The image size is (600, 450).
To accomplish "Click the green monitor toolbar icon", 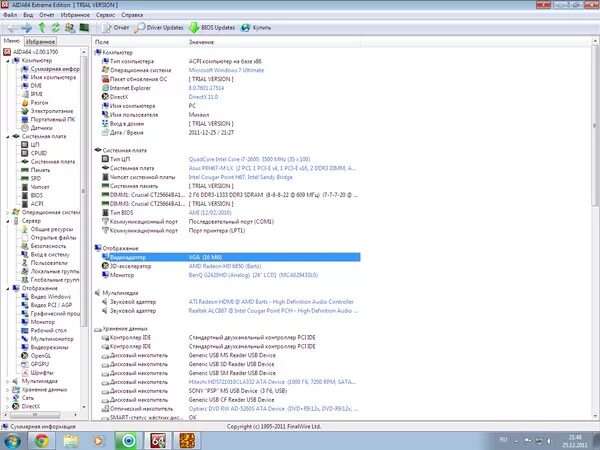I will coord(84,28).
